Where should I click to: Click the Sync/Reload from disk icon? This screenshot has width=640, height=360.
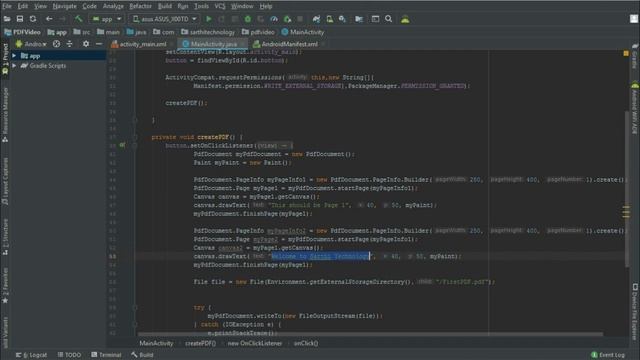[x=33, y=19]
